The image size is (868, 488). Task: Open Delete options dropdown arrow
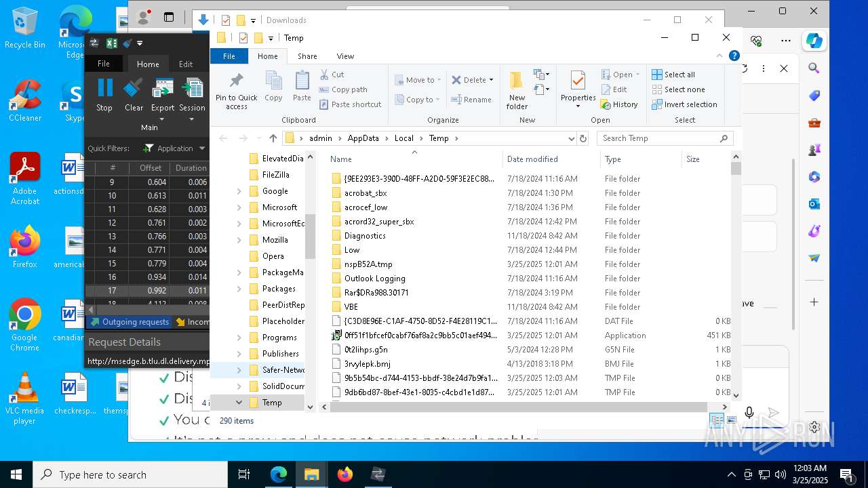[x=492, y=80]
